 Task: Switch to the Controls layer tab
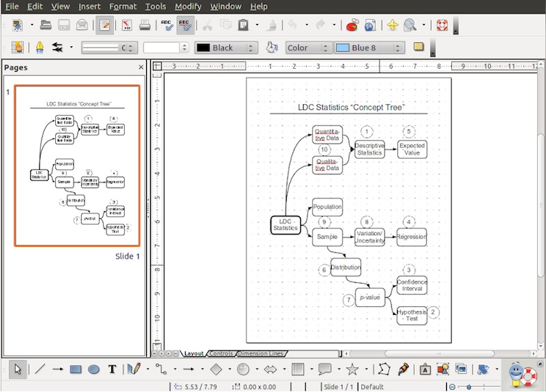(x=221, y=354)
